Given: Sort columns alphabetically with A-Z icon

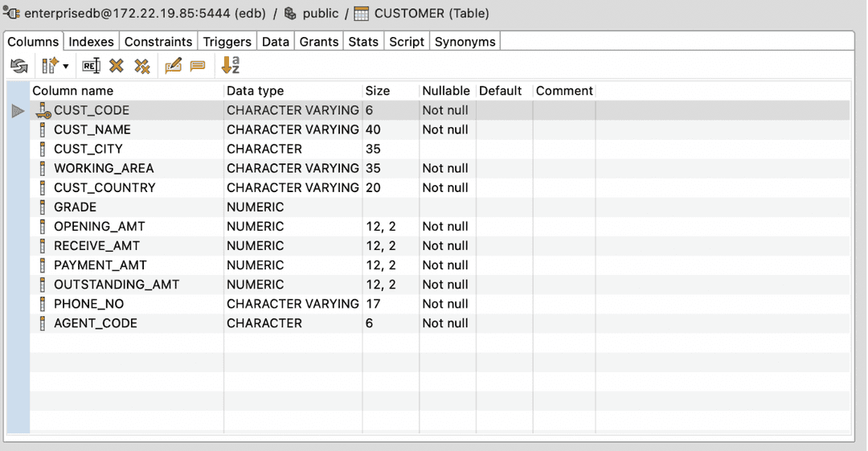Looking at the screenshot, I should click(231, 66).
